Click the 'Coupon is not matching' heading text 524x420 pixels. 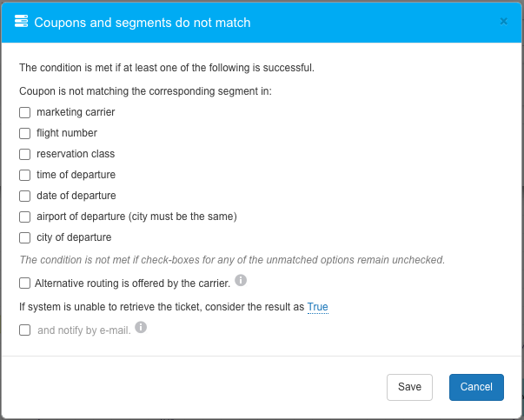[145, 90]
